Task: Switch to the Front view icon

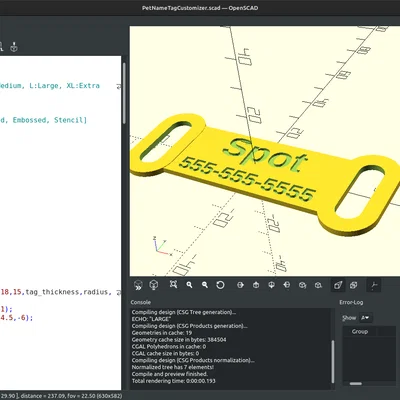Action: point(303,285)
